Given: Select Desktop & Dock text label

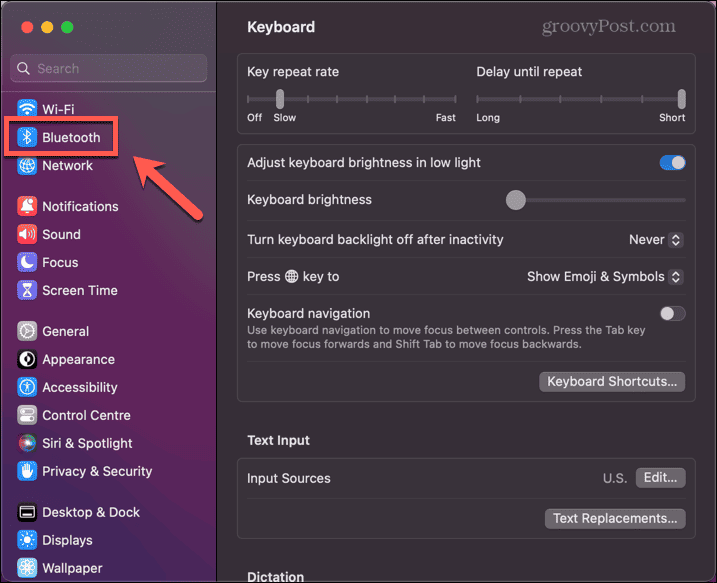Looking at the screenshot, I should click(91, 512).
